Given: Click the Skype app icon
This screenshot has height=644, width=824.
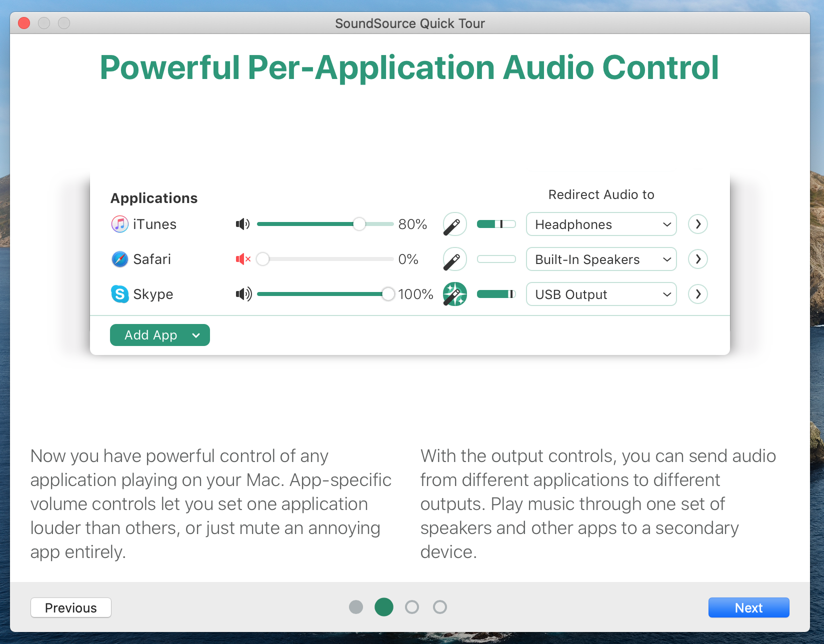Looking at the screenshot, I should [x=119, y=294].
